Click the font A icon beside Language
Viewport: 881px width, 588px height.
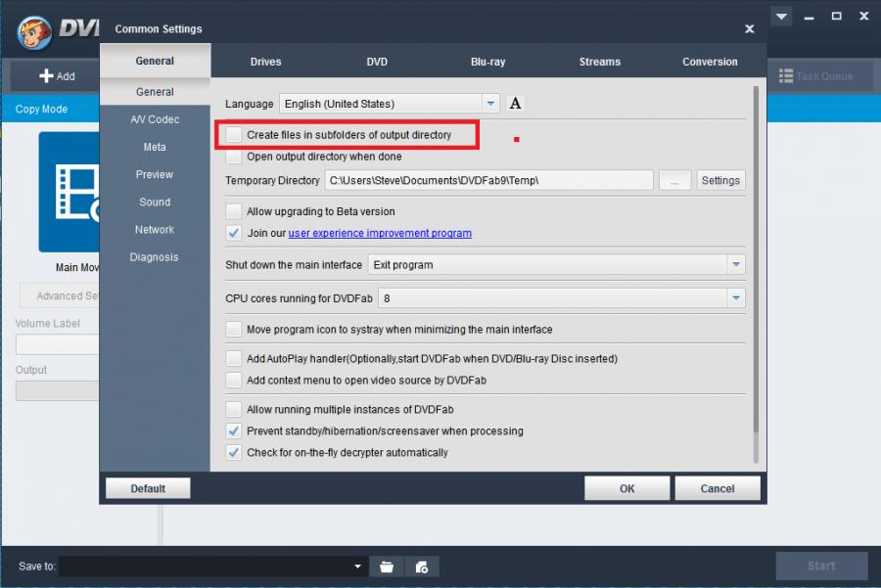(x=515, y=104)
